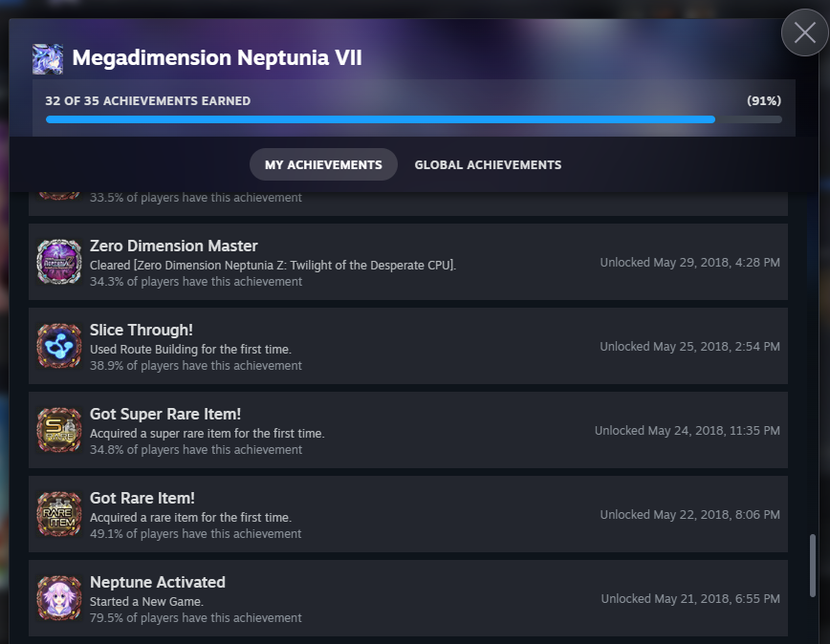
Task: Select the 'Got Super Rare Item!' title
Action: (x=165, y=414)
